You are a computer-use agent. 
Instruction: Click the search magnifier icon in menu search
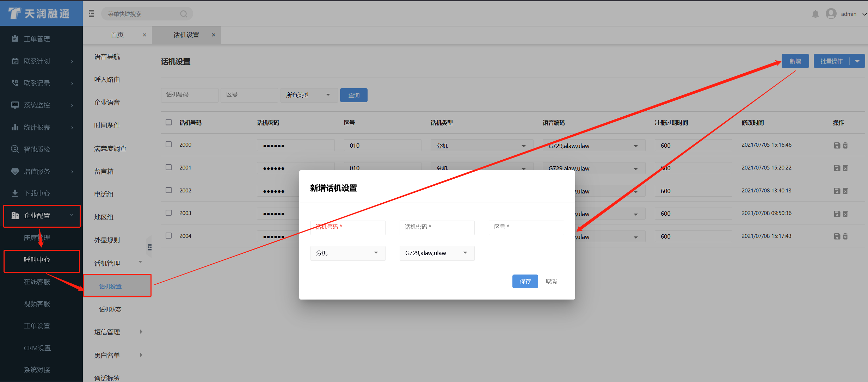pyautogui.click(x=184, y=14)
